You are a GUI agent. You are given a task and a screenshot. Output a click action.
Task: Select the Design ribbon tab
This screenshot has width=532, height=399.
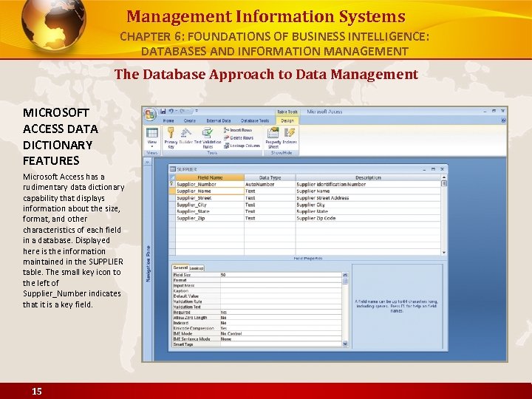click(287, 120)
